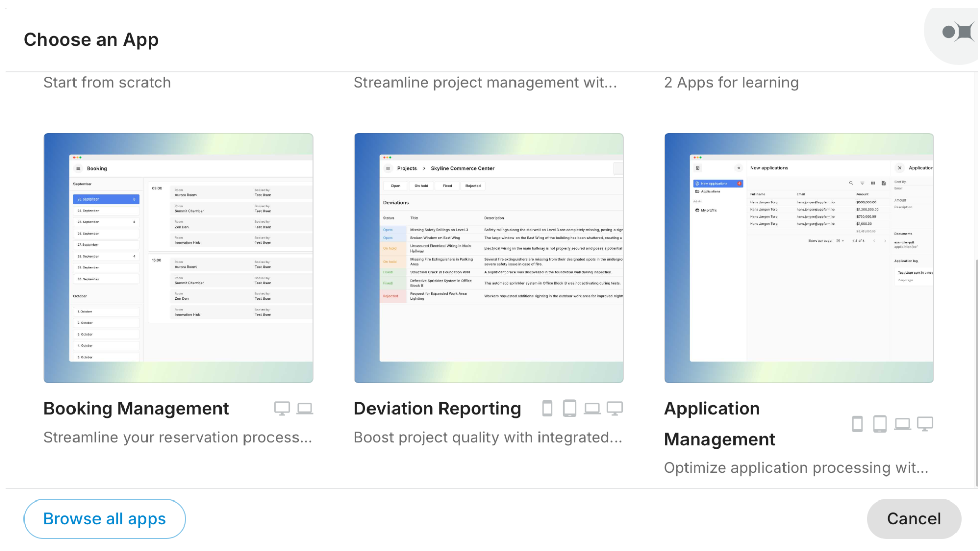Select the phone icon next to Deviation Reporting
Screen dimensions: 980x551
coord(547,408)
